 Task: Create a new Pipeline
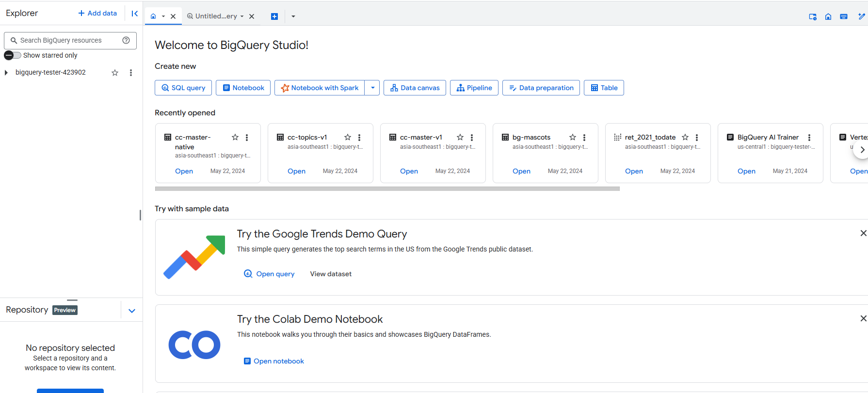click(x=474, y=88)
